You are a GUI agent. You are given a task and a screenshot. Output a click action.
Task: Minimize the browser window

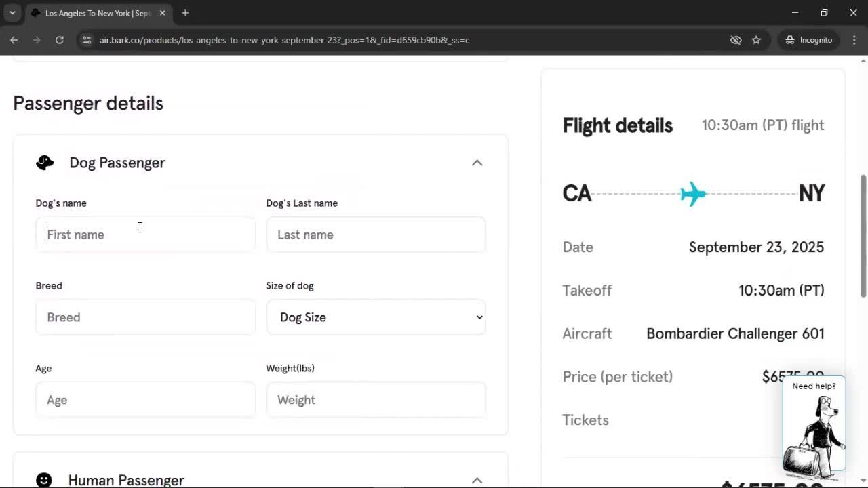pos(795,13)
